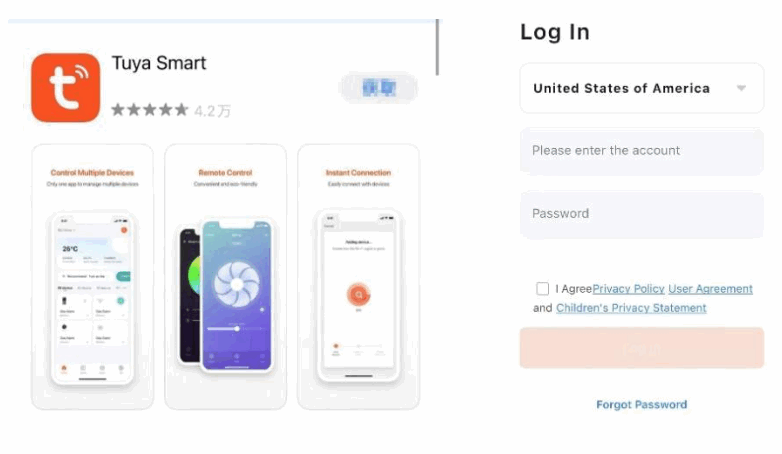
Task: Check the I Agree checkbox
Action: [x=542, y=288]
